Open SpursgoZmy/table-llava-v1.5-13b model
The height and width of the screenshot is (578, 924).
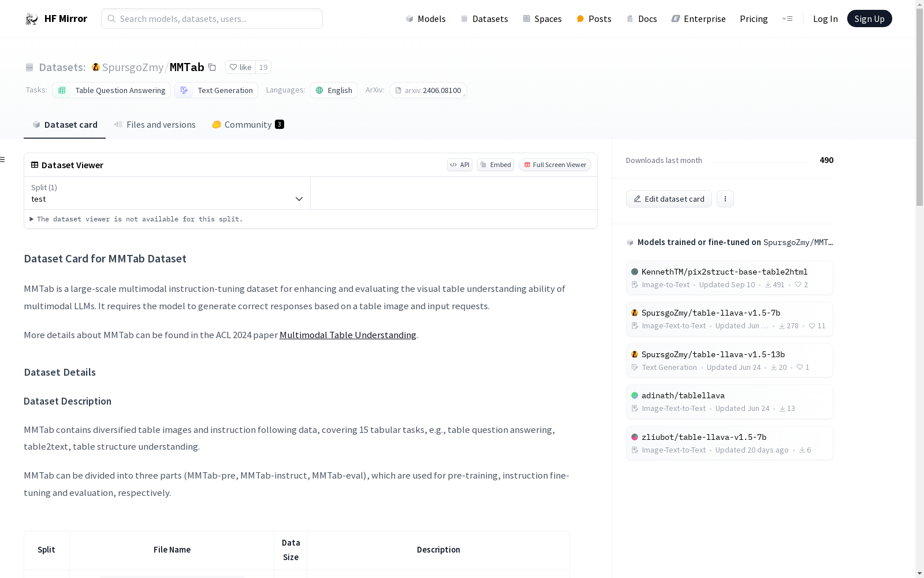[729, 361]
